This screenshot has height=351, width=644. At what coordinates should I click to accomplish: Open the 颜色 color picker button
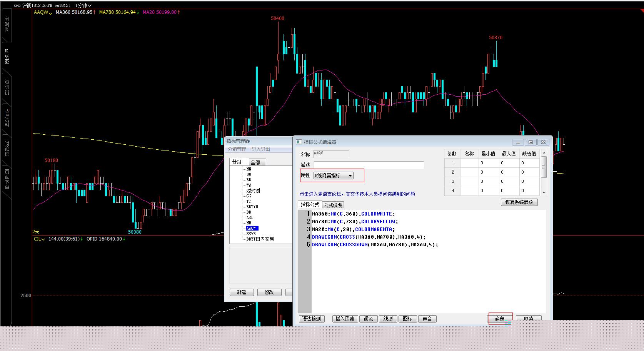pos(368,319)
